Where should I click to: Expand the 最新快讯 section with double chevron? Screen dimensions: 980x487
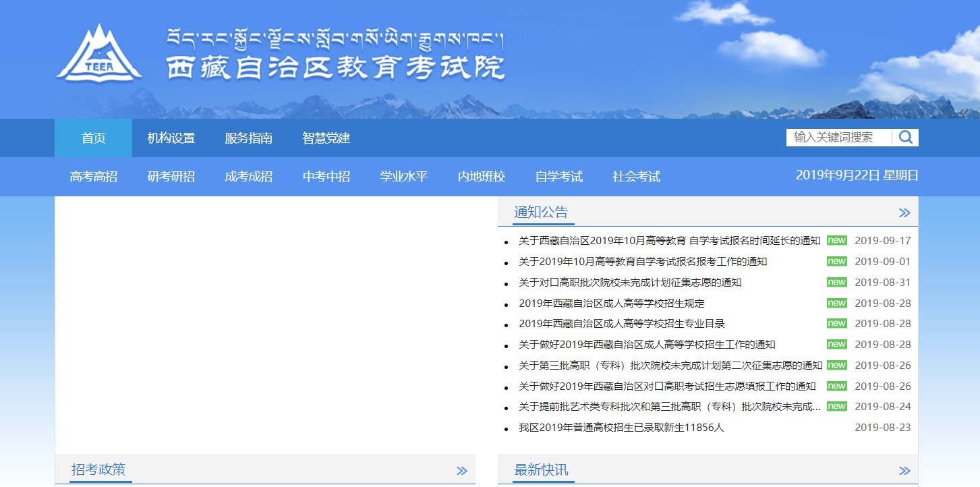904,470
